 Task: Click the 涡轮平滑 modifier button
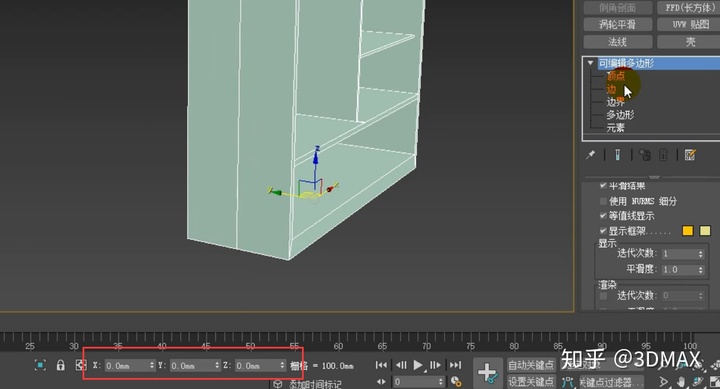(x=618, y=24)
